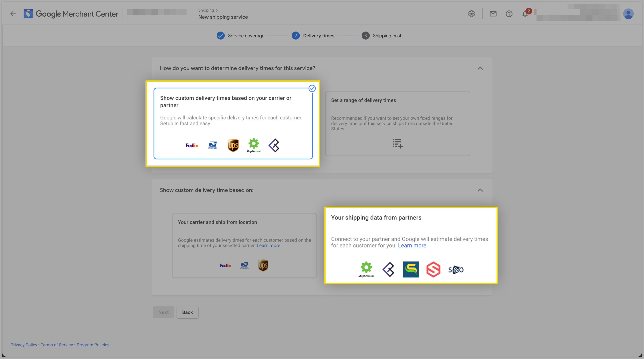Select Show custom delivery times card
The height and width of the screenshot is (359, 644).
pyautogui.click(x=233, y=123)
